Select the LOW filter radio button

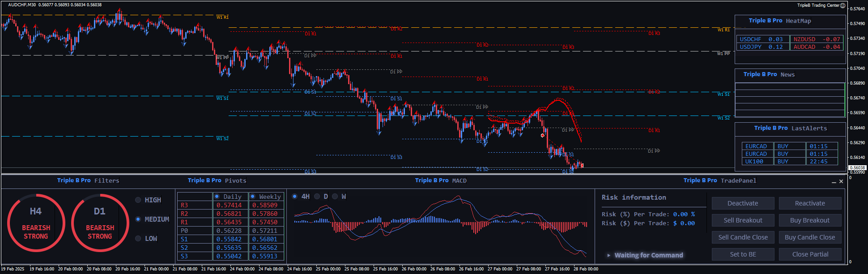point(138,239)
